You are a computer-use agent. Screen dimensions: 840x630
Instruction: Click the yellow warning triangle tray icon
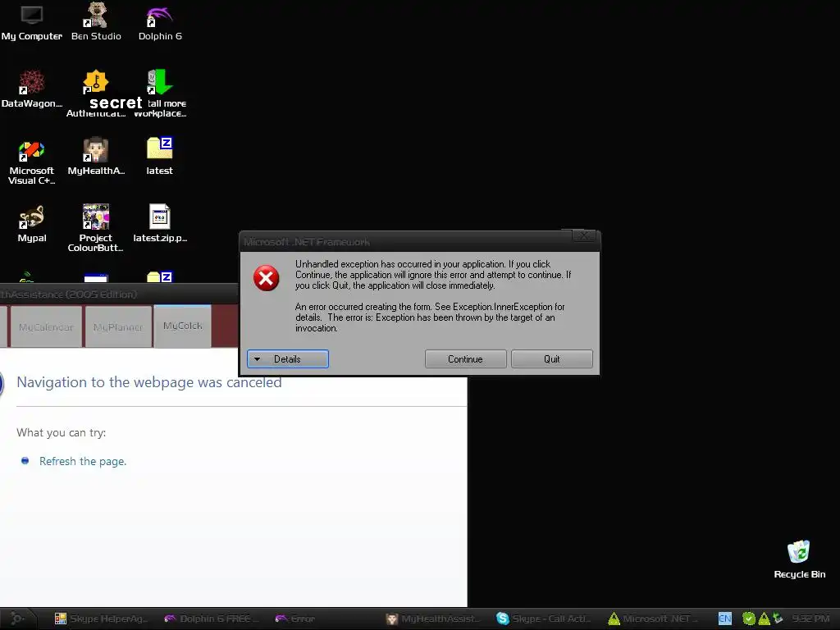[764, 619]
